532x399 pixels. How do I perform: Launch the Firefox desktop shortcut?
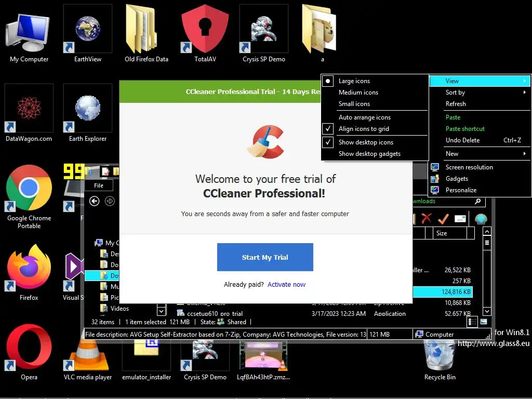coord(29,272)
